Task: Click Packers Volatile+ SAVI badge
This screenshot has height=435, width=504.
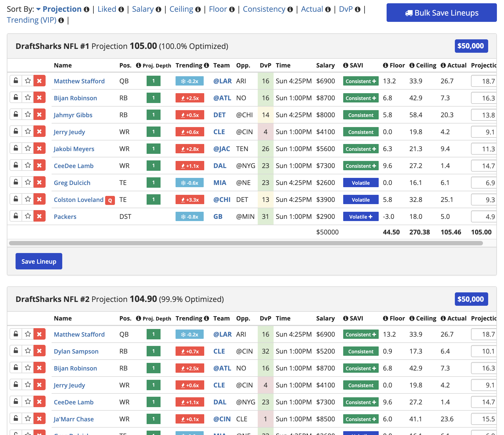Action: tap(361, 217)
